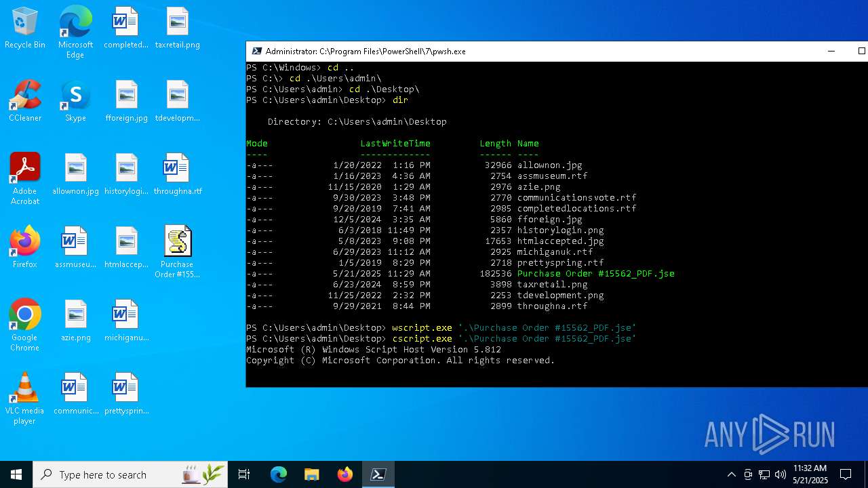
Task: Open VLC media player desktop shortcut
Action: pyautogui.click(x=25, y=399)
